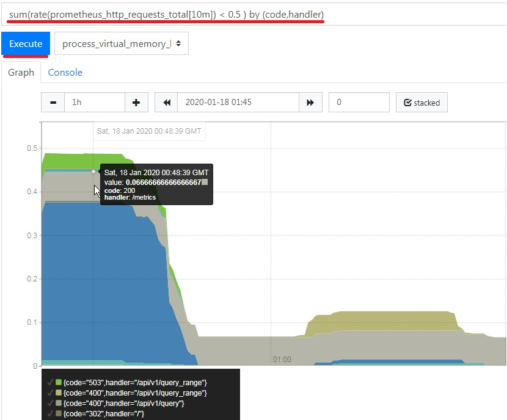Click the tooltip text "handler: /metrics"
The image size is (507, 420).
(x=130, y=197)
